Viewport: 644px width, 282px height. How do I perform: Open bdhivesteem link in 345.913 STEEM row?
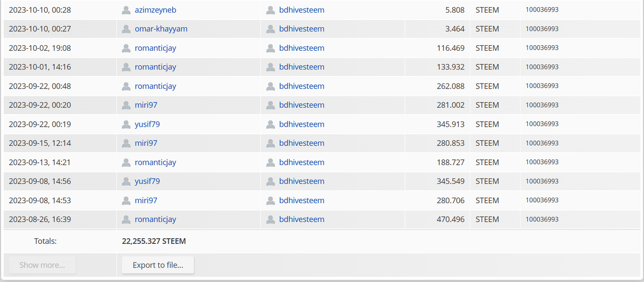click(x=302, y=124)
